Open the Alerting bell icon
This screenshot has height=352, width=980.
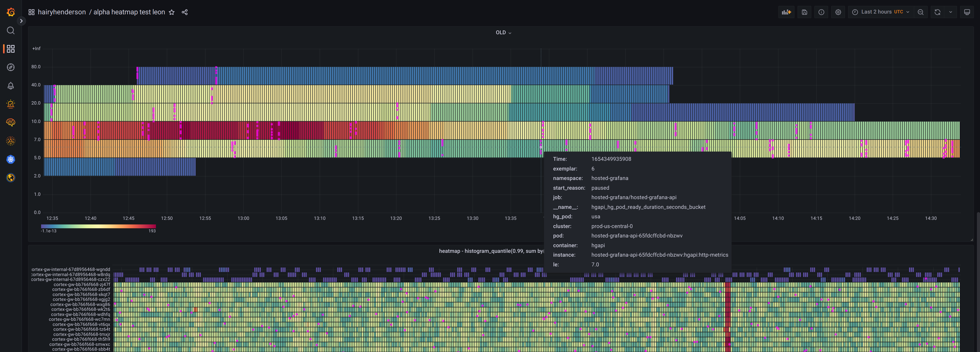pyautogui.click(x=10, y=85)
